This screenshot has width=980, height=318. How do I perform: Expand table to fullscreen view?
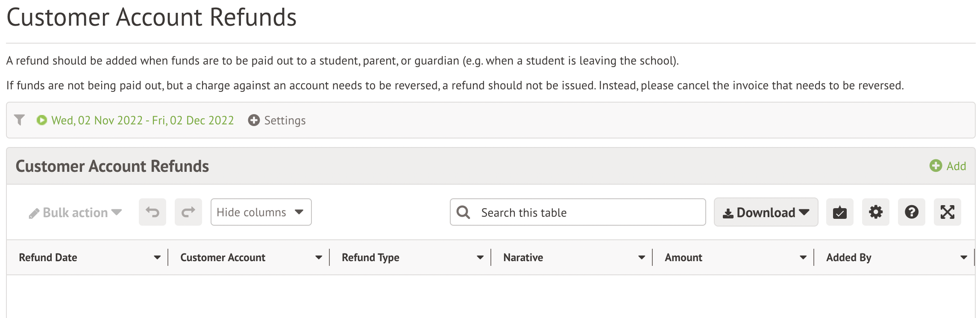(x=947, y=212)
